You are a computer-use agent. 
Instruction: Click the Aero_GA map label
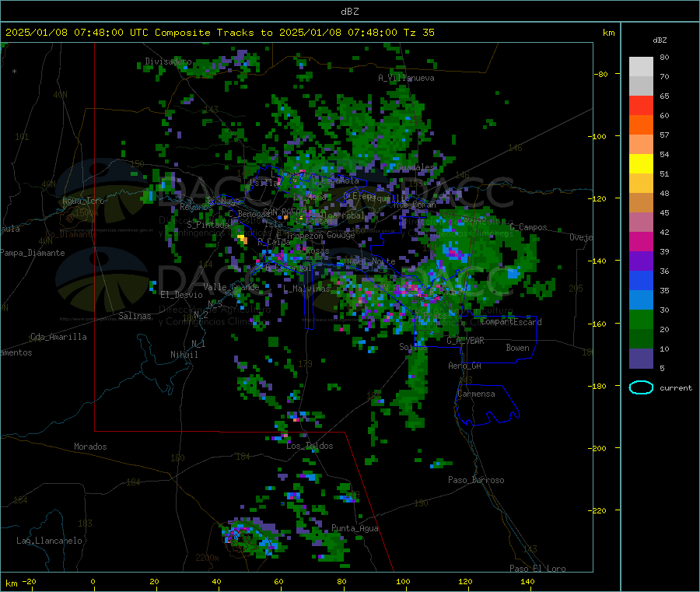pyautogui.click(x=464, y=366)
